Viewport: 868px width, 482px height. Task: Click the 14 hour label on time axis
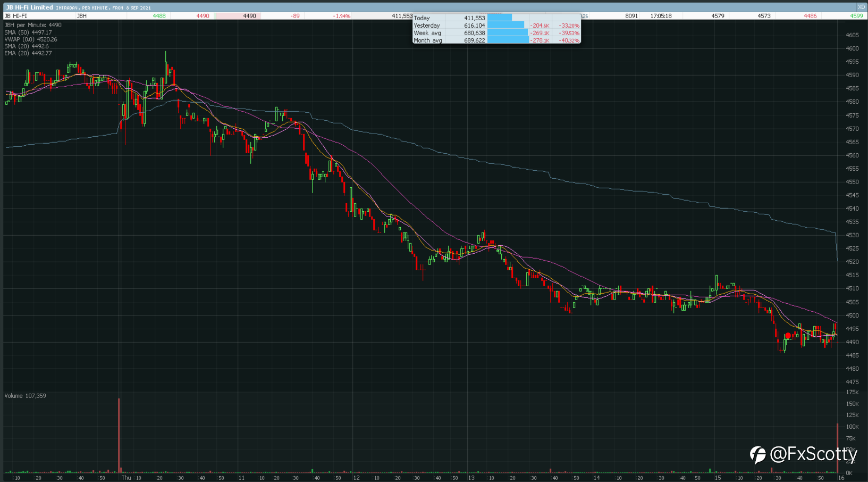click(x=597, y=478)
